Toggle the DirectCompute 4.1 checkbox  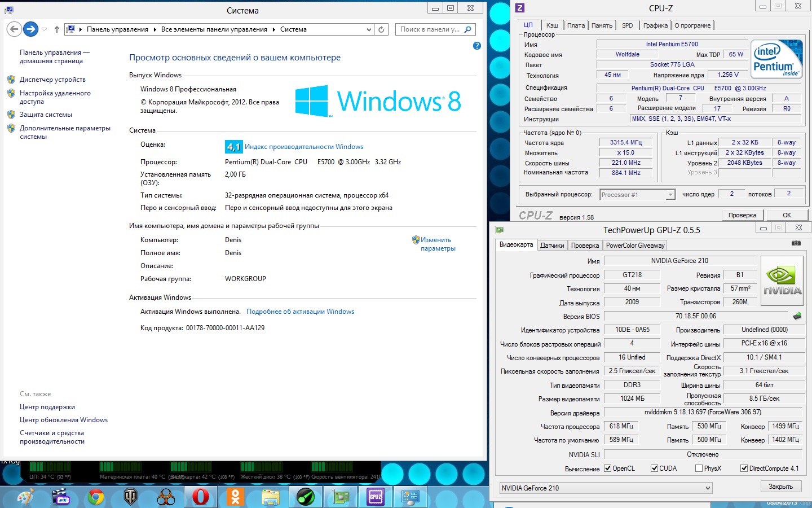pyautogui.click(x=744, y=468)
